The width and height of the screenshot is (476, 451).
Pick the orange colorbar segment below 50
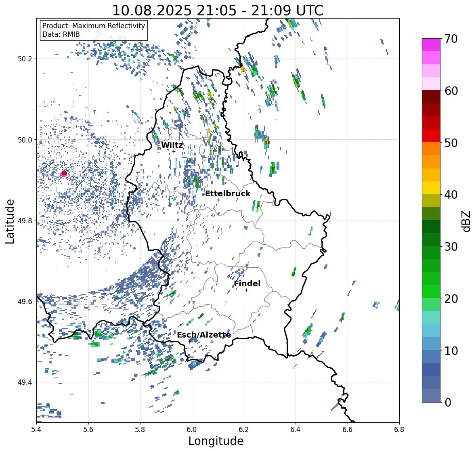click(x=431, y=149)
